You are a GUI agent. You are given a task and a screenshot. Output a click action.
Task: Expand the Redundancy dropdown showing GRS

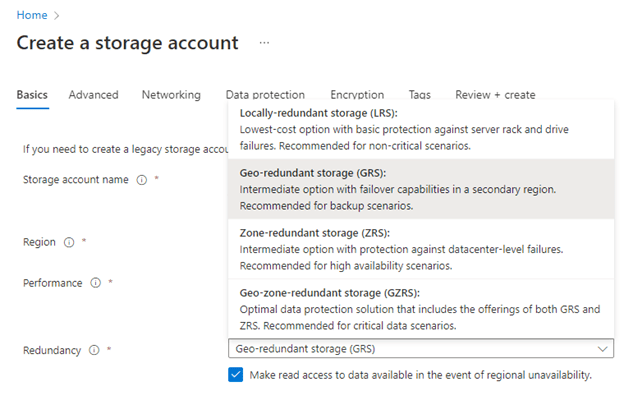pos(420,349)
